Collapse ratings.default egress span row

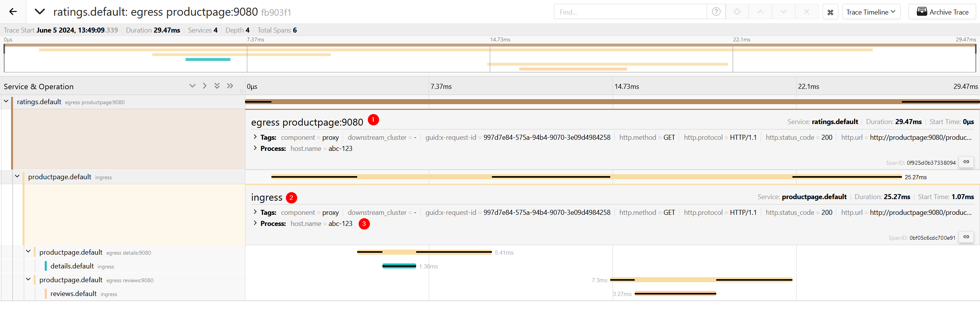tap(6, 101)
